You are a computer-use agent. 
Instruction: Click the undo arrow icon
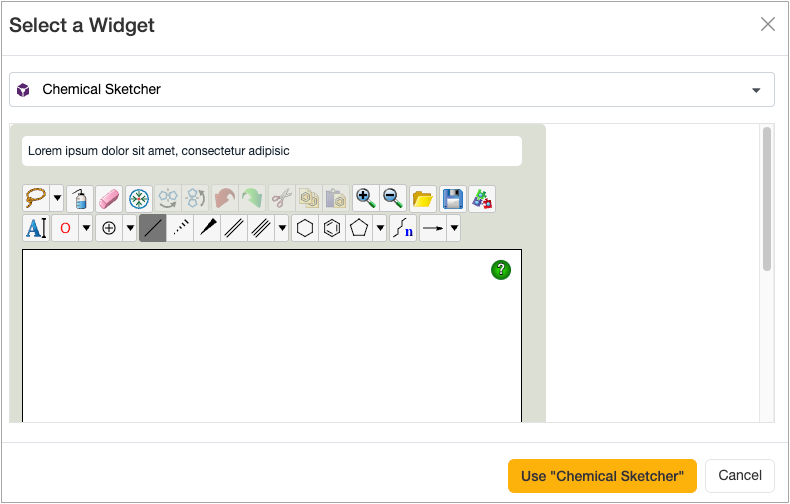(225, 199)
